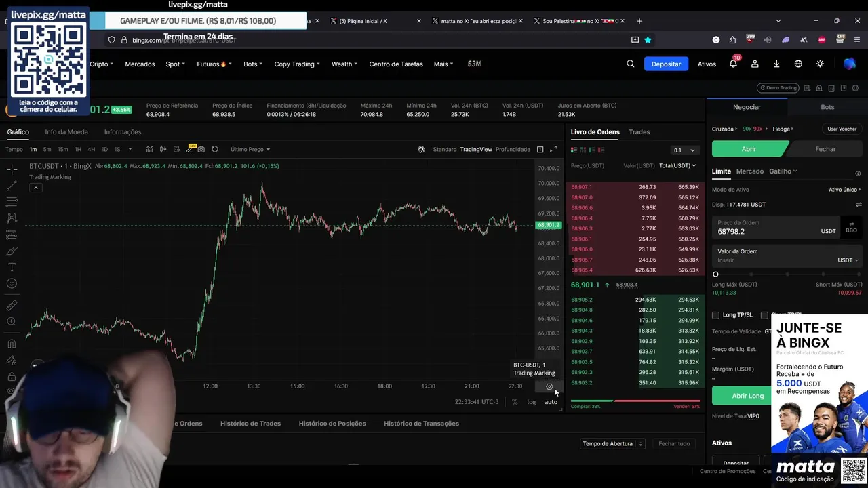
Task: Open the Fibonacci retracement tools
Action: pos(12,202)
